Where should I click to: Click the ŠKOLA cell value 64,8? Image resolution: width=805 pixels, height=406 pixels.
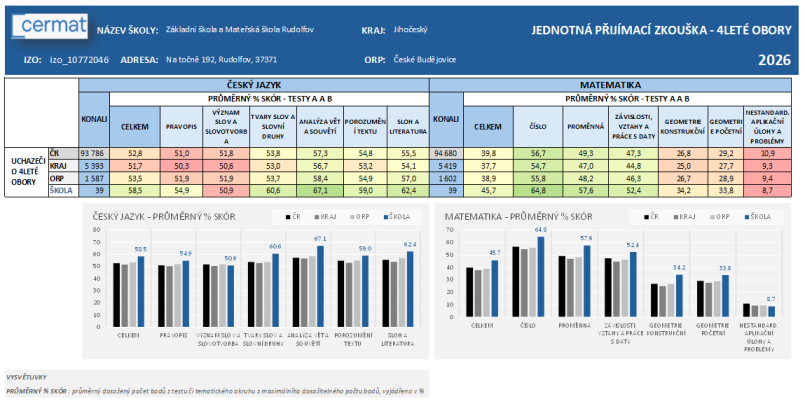coord(538,190)
